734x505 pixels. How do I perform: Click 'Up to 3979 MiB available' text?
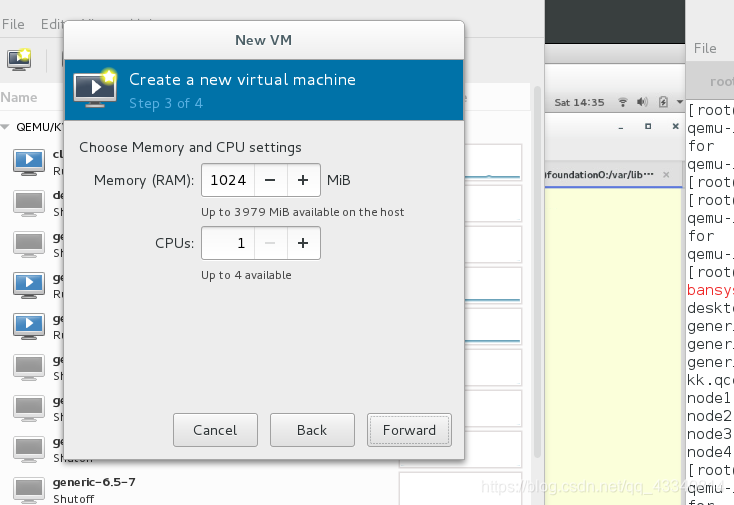pos(302,212)
